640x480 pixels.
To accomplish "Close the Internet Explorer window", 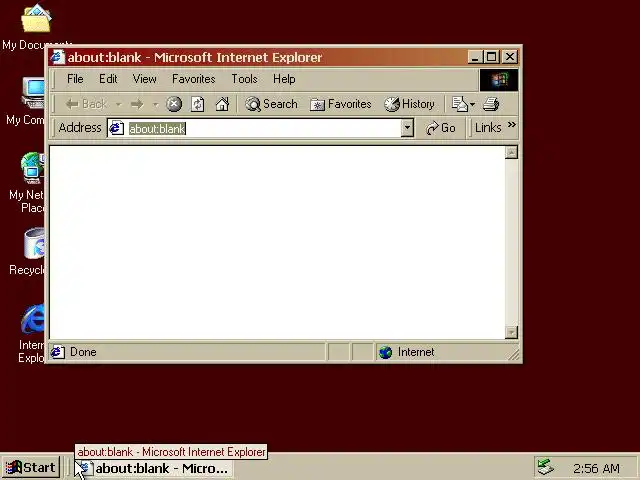I will pos(510,57).
